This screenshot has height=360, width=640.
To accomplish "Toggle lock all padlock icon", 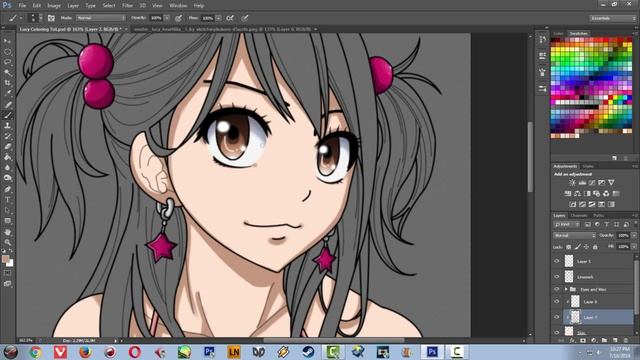I will click(595, 247).
